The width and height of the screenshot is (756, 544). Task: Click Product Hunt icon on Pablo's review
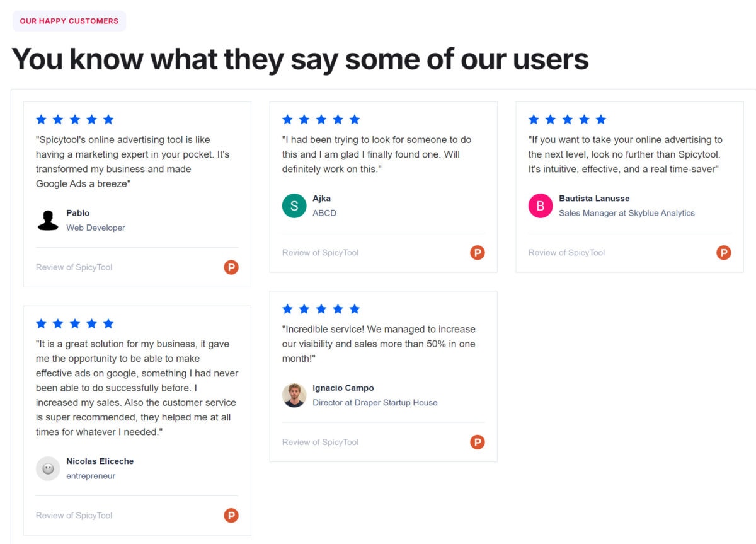231,267
